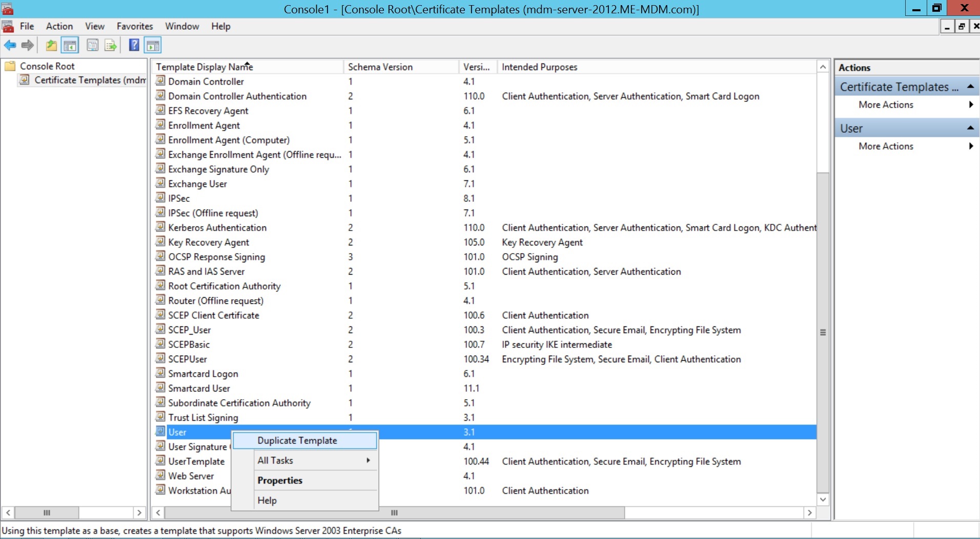This screenshot has height=539, width=980.
Task: Click Properties in the context menu
Action: (280, 480)
